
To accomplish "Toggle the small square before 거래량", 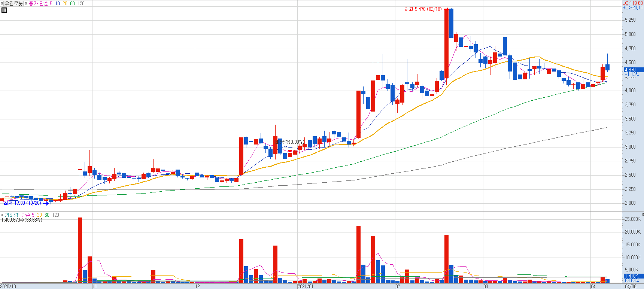I will coord(2,215).
